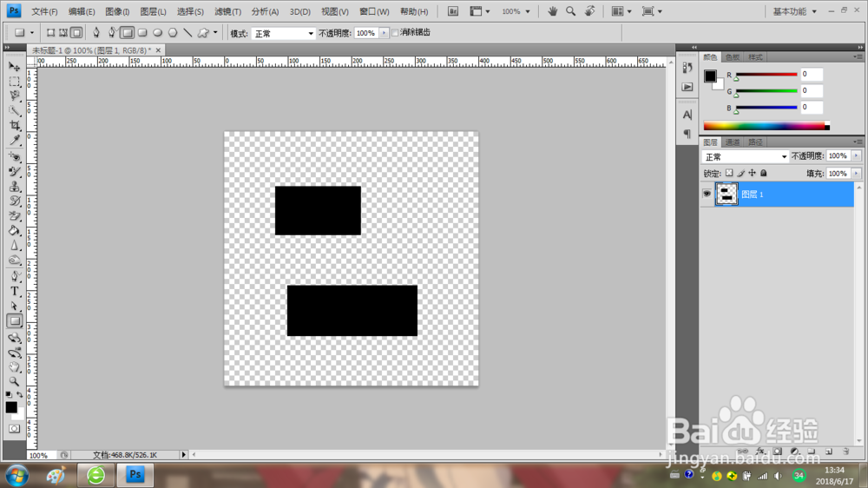
Task: Click the foreground color swatch in toolbox
Action: coord(11,407)
